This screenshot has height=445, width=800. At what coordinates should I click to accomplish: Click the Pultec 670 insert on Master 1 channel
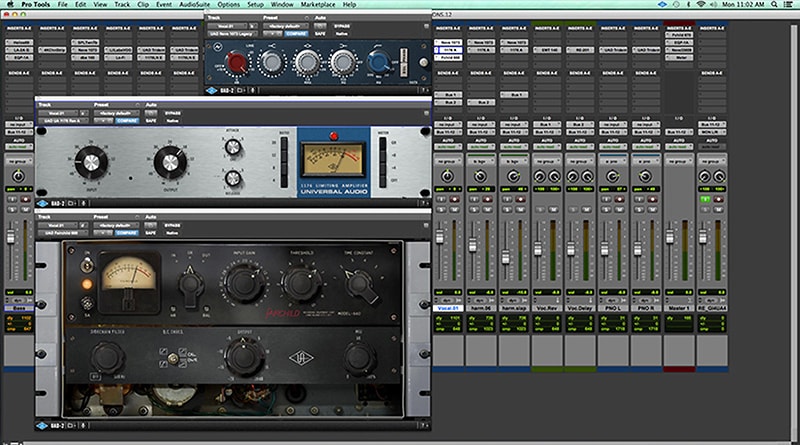tap(679, 35)
